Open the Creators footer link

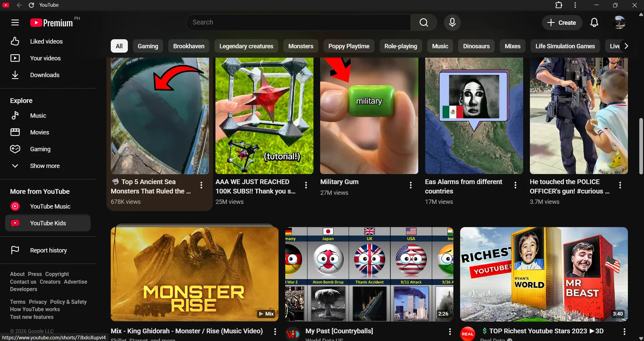50,282
